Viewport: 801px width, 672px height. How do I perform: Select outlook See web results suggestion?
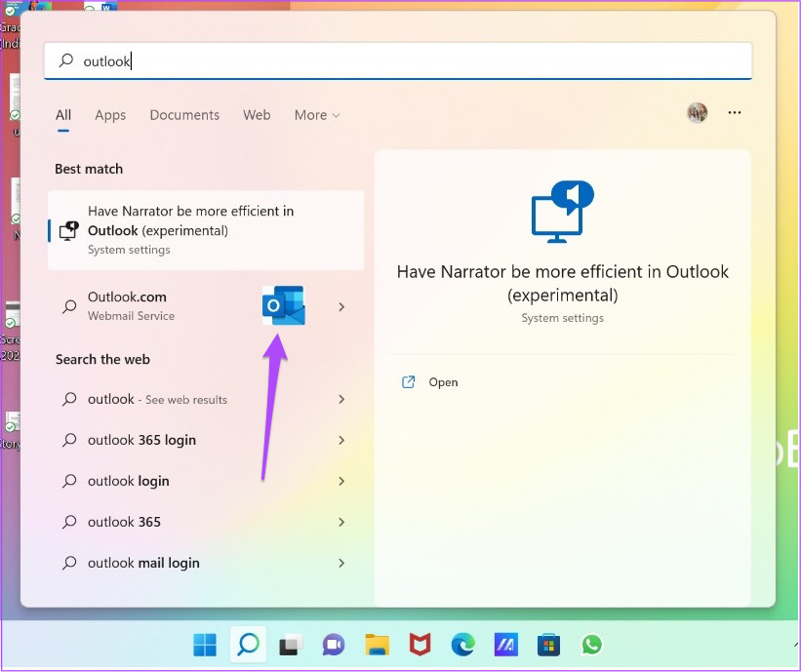pos(206,399)
